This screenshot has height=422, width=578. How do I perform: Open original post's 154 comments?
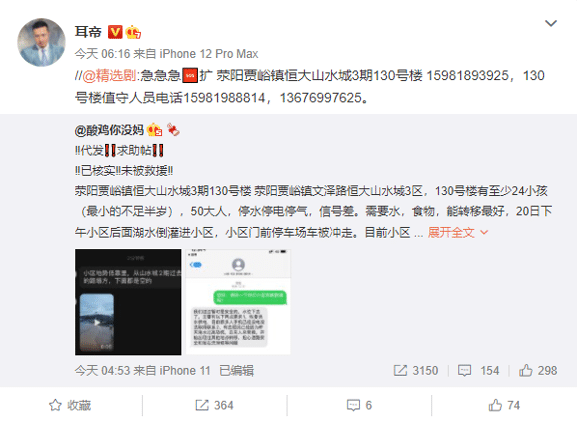coord(478,370)
